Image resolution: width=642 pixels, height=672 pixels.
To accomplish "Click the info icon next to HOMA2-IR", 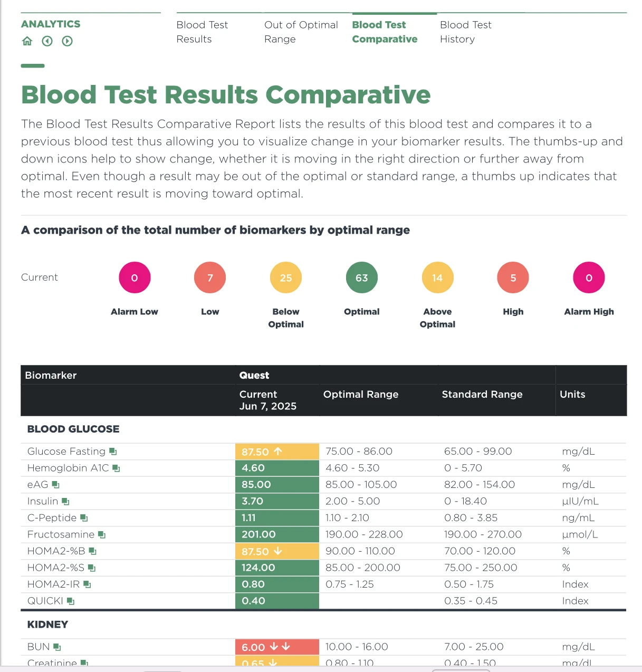I will point(87,584).
